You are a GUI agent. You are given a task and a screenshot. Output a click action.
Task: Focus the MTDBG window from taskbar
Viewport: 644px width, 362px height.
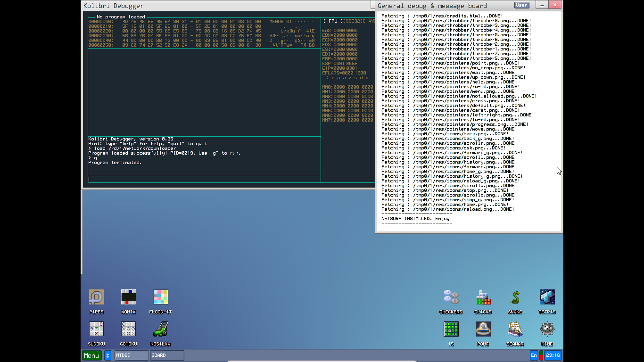tap(131, 355)
